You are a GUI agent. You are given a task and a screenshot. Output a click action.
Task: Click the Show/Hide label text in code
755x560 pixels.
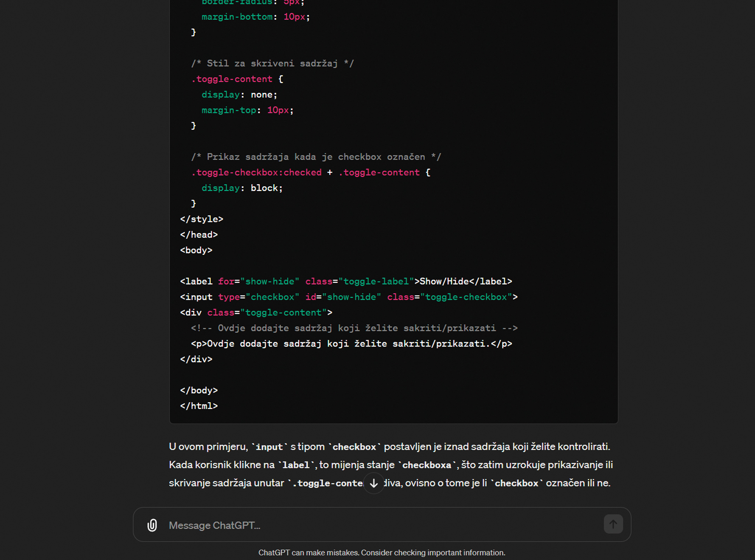click(444, 281)
